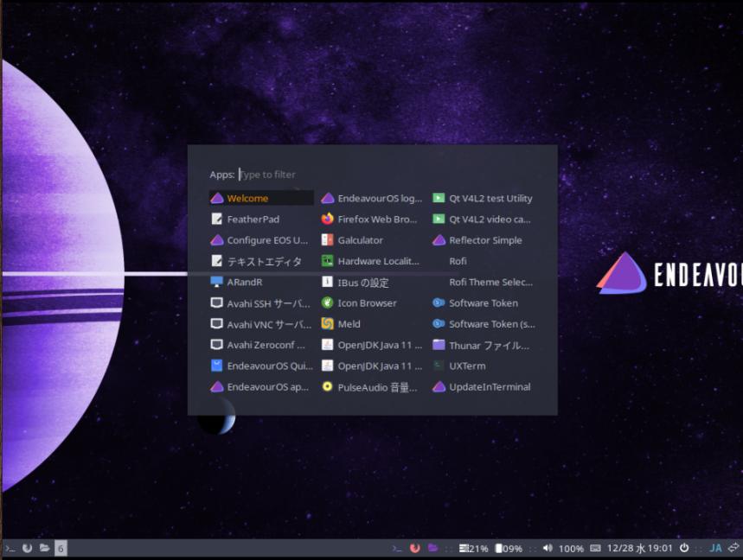Image resolution: width=743 pixels, height=560 pixels.
Task: Launch Icon Browser app
Action: [372, 303]
